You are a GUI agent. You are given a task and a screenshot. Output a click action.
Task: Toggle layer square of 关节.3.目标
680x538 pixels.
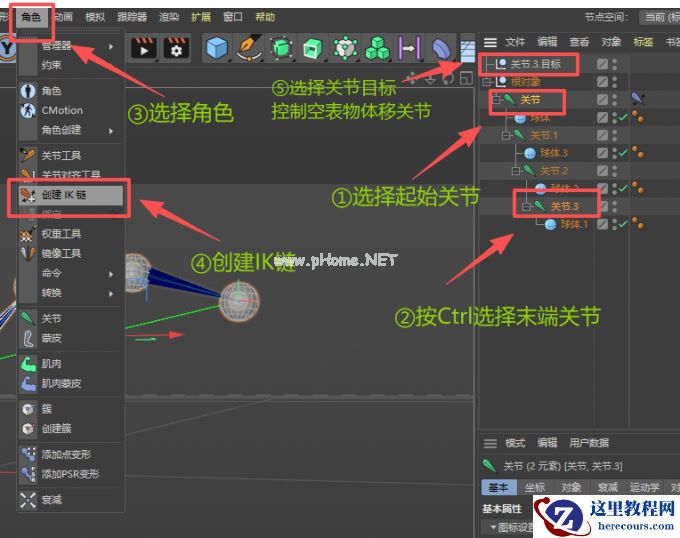(602, 64)
